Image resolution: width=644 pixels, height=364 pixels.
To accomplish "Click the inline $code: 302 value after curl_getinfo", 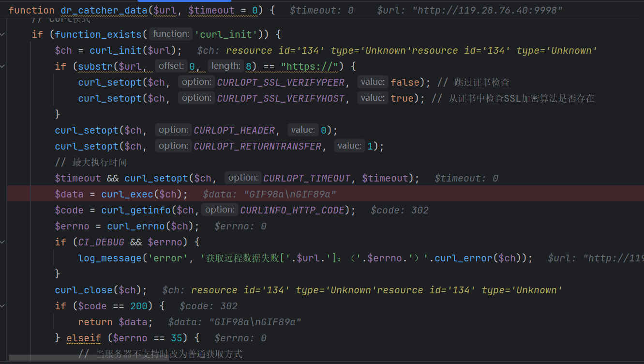I will (400, 210).
